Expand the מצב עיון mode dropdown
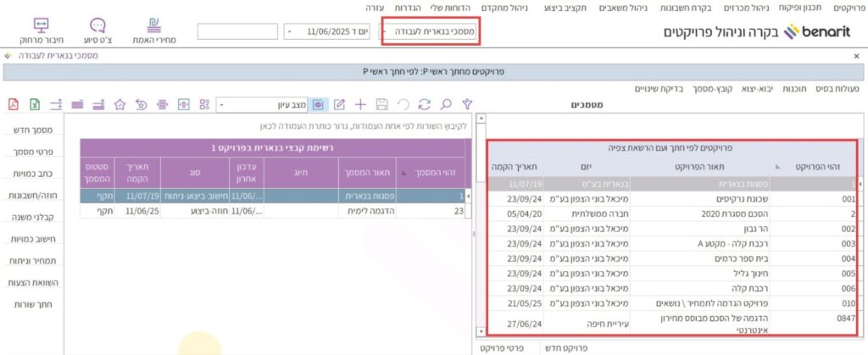 [x=222, y=104]
